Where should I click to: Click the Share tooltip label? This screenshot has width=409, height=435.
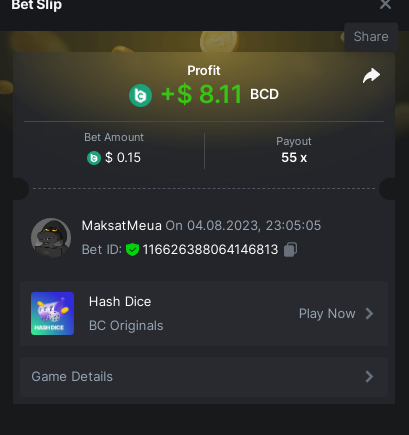click(x=371, y=37)
